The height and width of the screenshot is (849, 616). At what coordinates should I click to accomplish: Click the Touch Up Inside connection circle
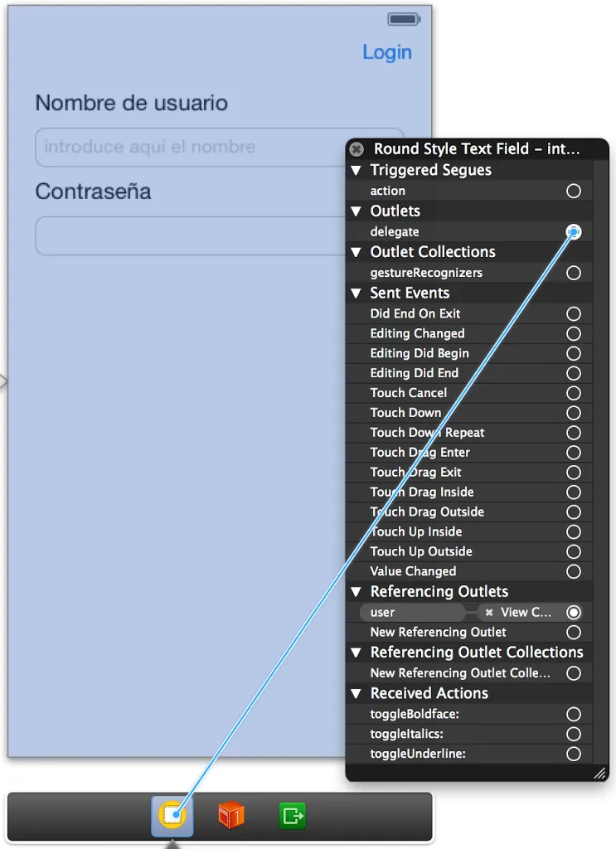pos(574,532)
